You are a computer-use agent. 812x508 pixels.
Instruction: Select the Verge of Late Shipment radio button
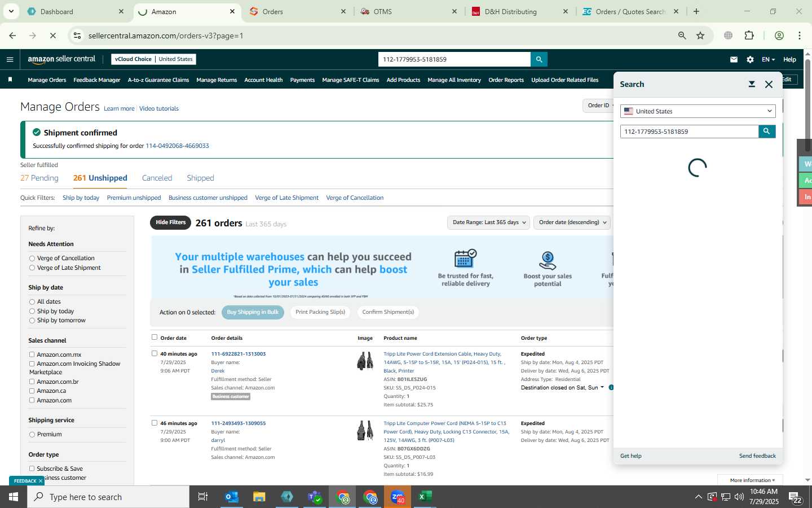pyautogui.click(x=32, y=268)
